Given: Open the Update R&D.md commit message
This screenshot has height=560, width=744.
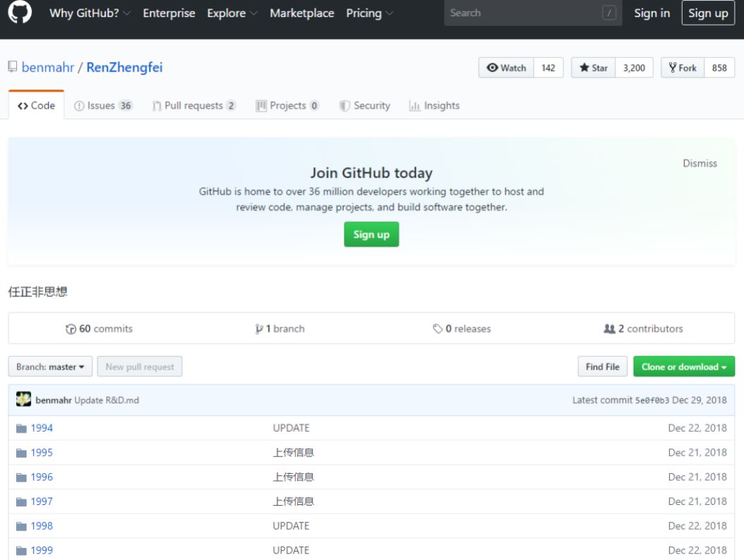Looking at the screenshot, I should (x=107, y=400).
